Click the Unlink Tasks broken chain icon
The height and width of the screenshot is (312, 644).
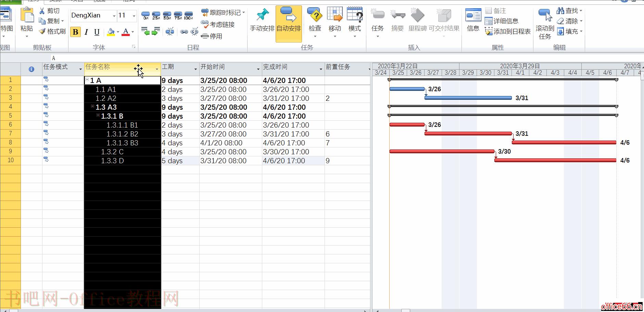[x=194, y=32]
